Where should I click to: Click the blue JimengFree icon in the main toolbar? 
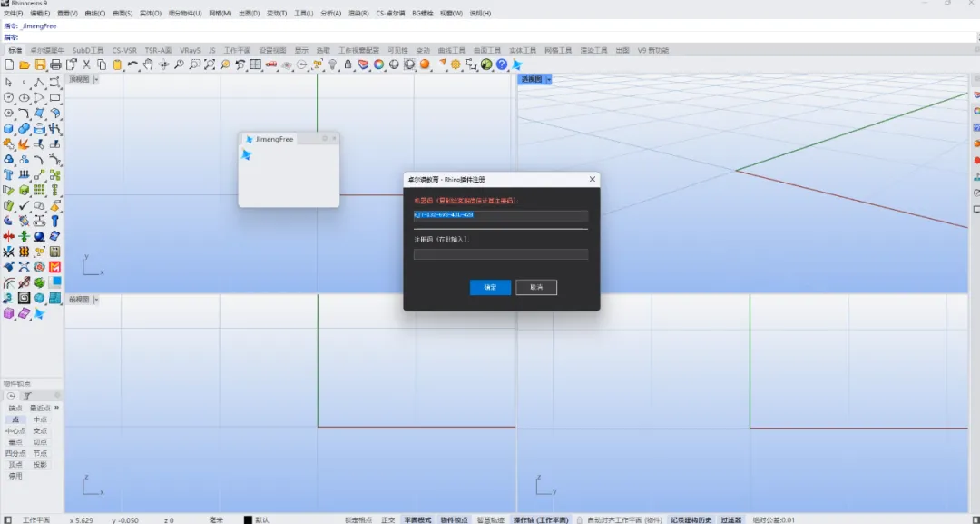pyautogui.click(x=517, y=64)
